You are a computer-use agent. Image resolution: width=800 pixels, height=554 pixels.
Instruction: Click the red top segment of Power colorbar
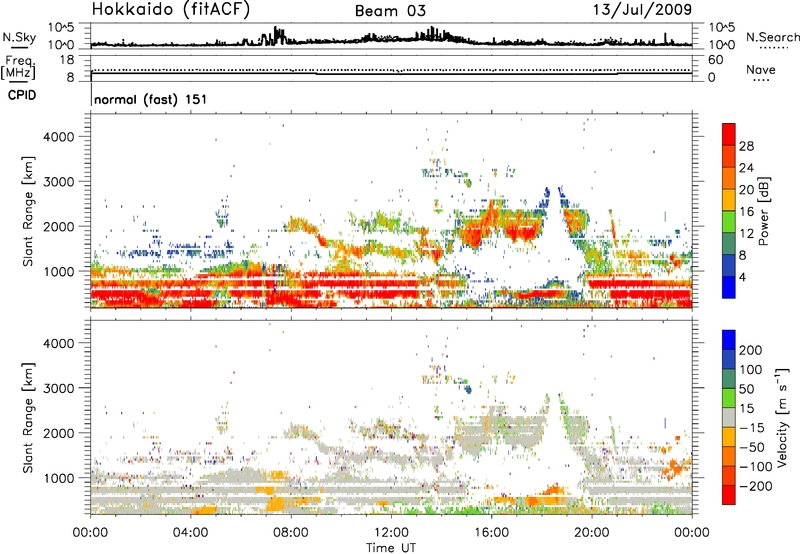pyautogui.click(x=729, y=135)
